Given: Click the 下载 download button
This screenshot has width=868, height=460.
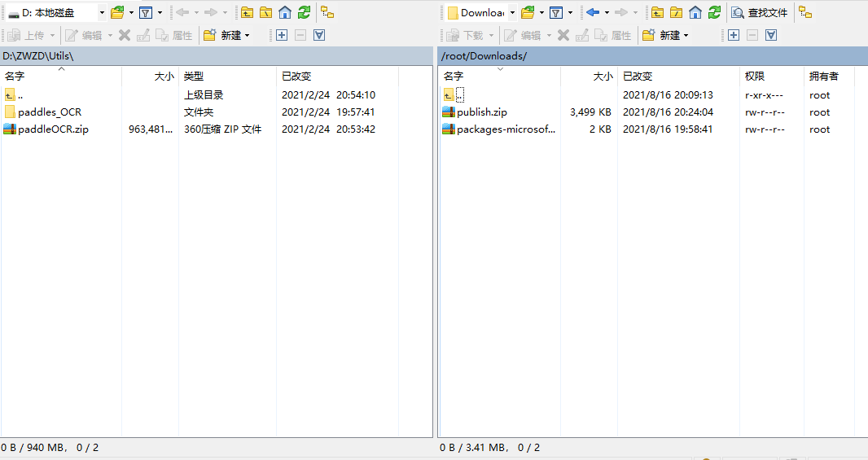Looking at the screenshot, I should 465,36.
